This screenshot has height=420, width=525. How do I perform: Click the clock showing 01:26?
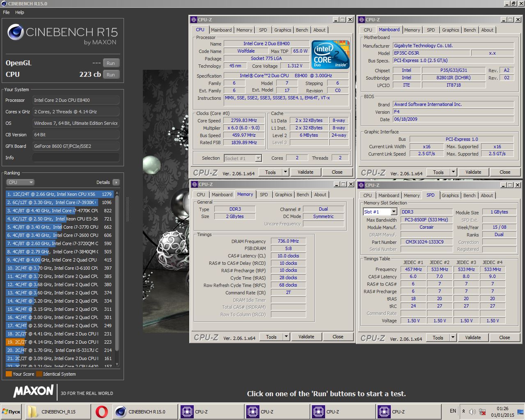point(502,409)
